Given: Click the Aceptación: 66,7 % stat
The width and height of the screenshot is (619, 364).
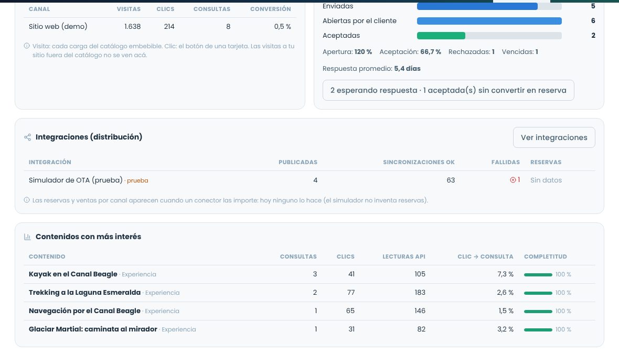Looking at the screenshot, I should click(410, 52).
